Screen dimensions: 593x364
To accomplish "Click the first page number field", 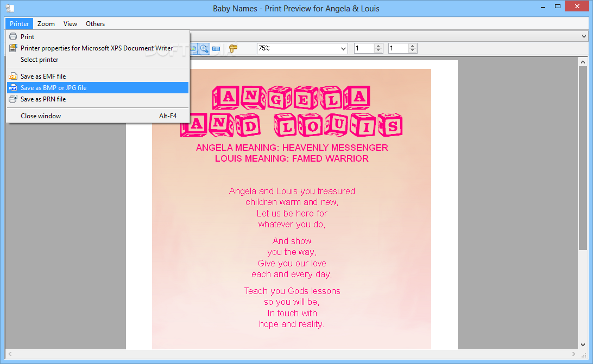I will 364,48.
